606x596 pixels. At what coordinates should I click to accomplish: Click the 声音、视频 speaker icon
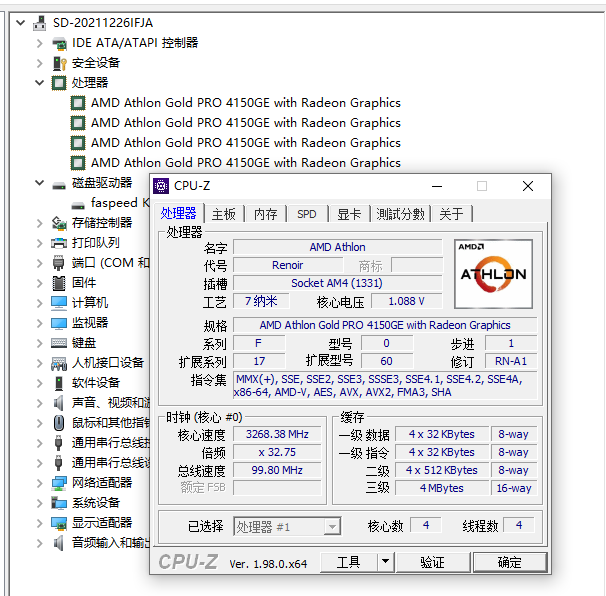coord(59,403)
